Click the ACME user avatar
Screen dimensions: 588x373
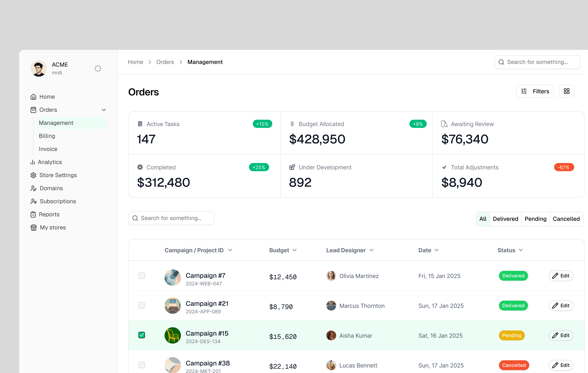39,68
